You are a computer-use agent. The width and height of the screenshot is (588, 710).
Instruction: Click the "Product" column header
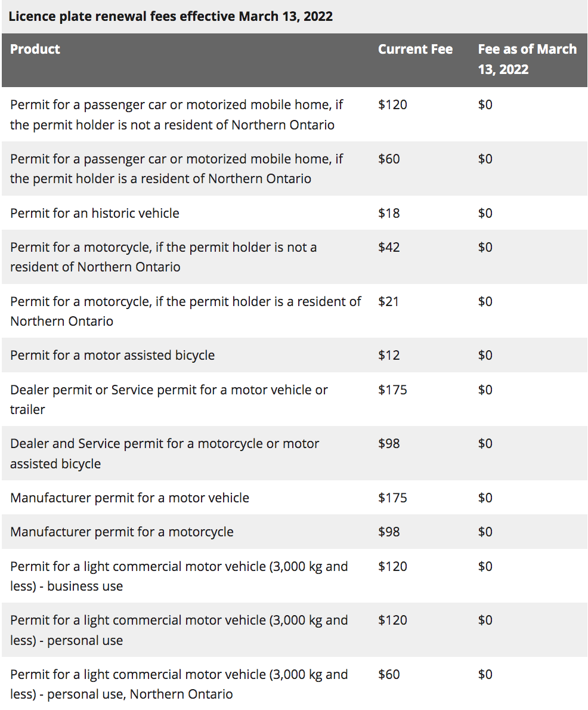(x=35, y=49)
